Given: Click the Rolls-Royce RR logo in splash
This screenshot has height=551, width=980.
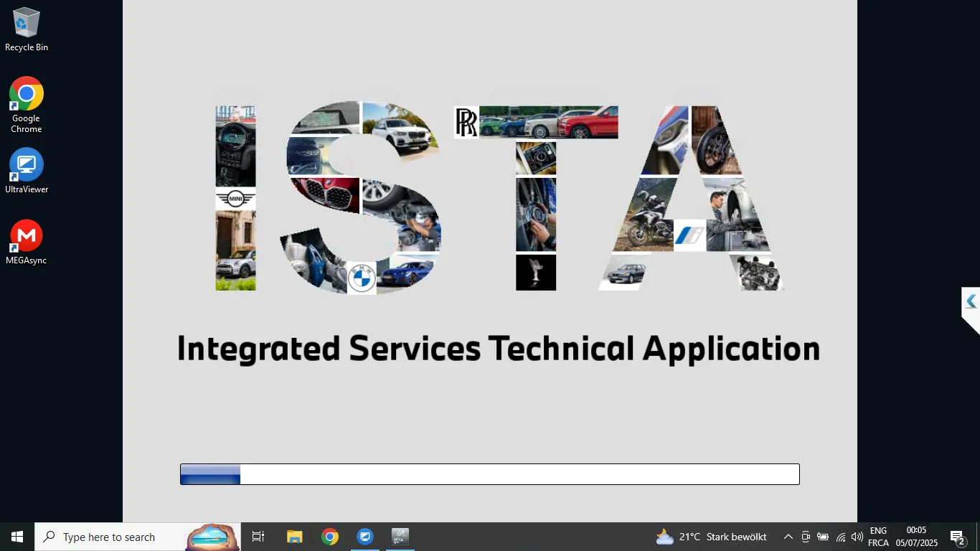Looking at the screenshot, I should pyautogui.click(x=466, y=122).
